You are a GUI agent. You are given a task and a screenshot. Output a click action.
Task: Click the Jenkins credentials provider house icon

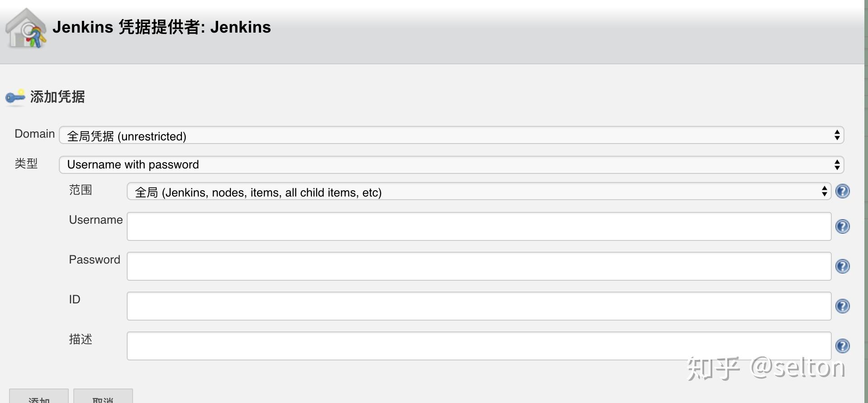(x=26, y=29)
